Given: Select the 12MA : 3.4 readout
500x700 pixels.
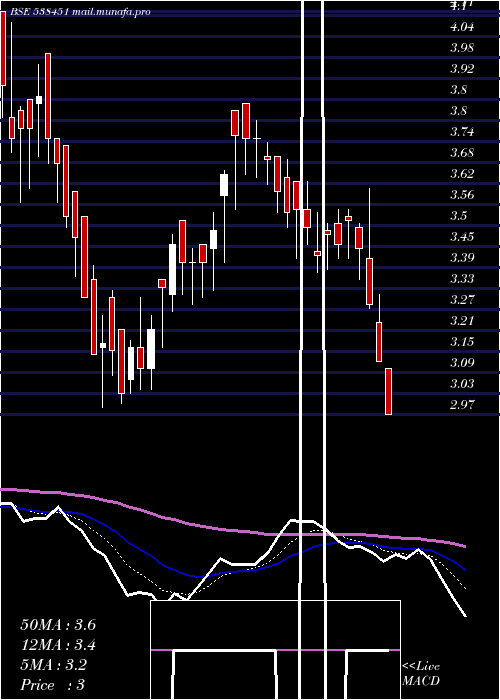Looking at the screenshot, I should pos(58,645).
